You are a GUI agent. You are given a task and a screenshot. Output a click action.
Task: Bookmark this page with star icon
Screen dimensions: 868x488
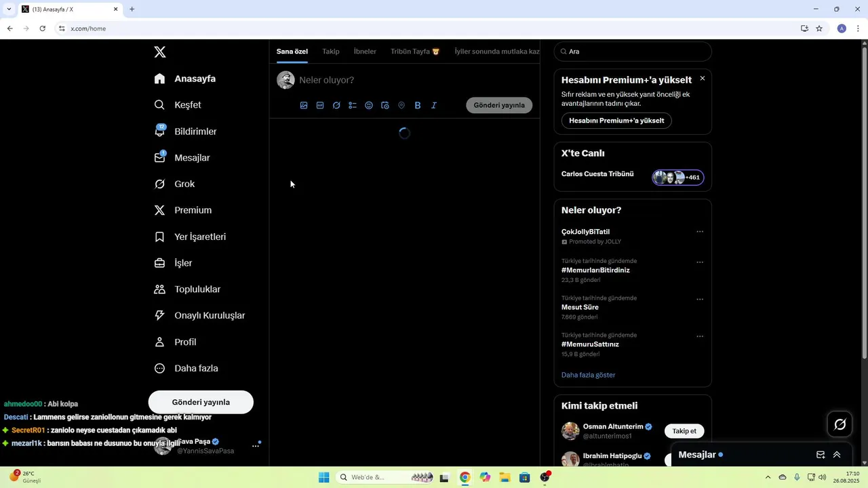[x=819, y=28]
